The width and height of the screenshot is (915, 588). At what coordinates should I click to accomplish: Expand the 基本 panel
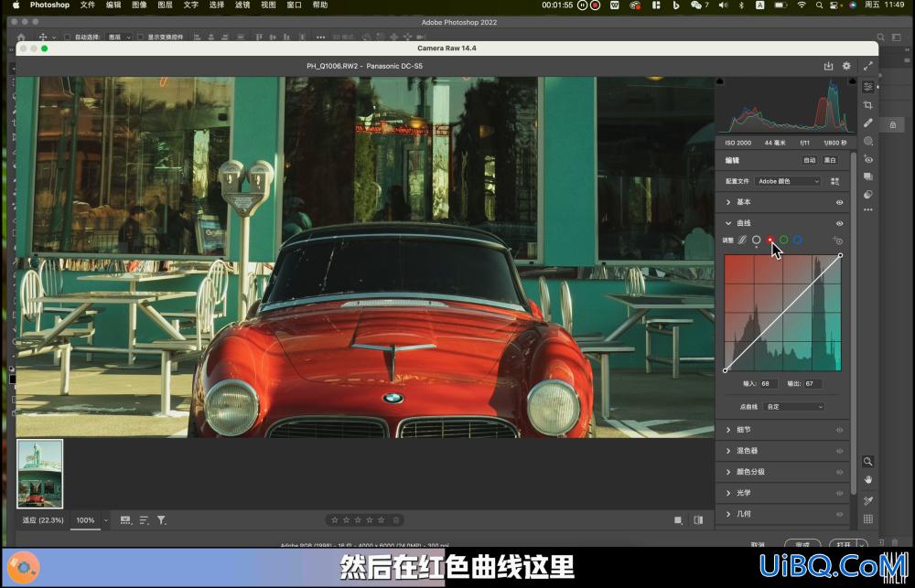pyautogui.click(x=728, y=202)
